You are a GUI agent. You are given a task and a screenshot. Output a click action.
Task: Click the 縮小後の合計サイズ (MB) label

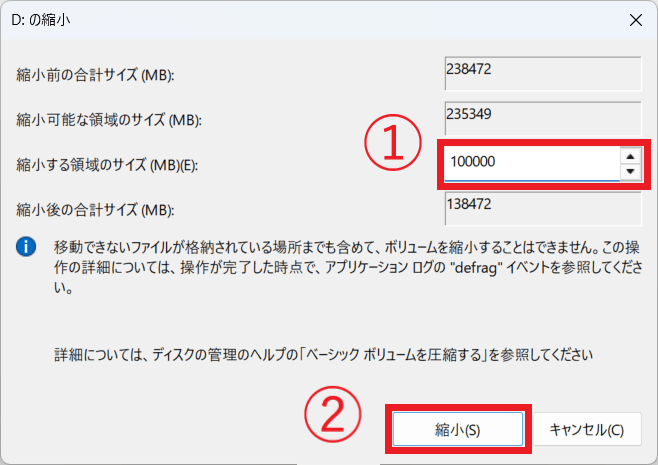pos(96,210)
